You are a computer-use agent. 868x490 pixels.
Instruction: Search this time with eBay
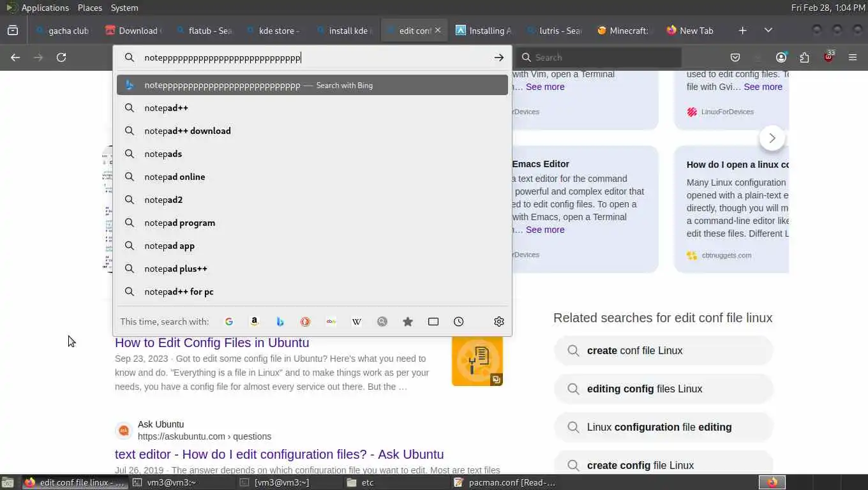(331, 322)
